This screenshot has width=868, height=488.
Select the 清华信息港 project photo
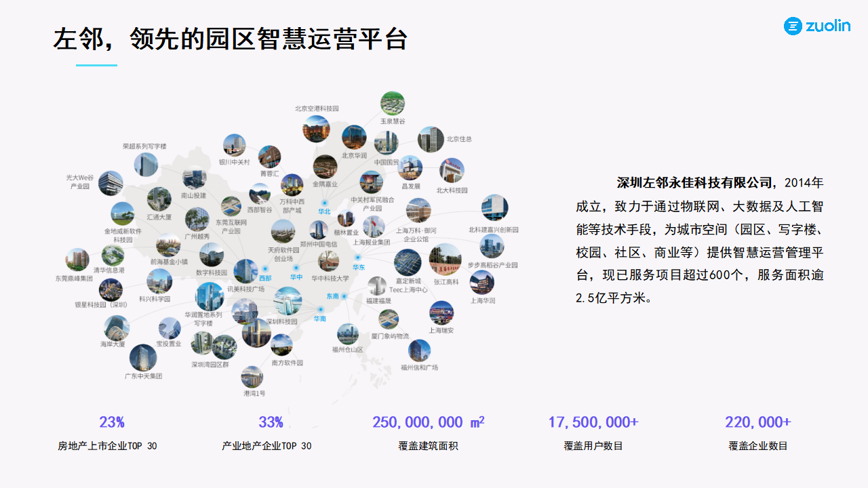[113, 256]
